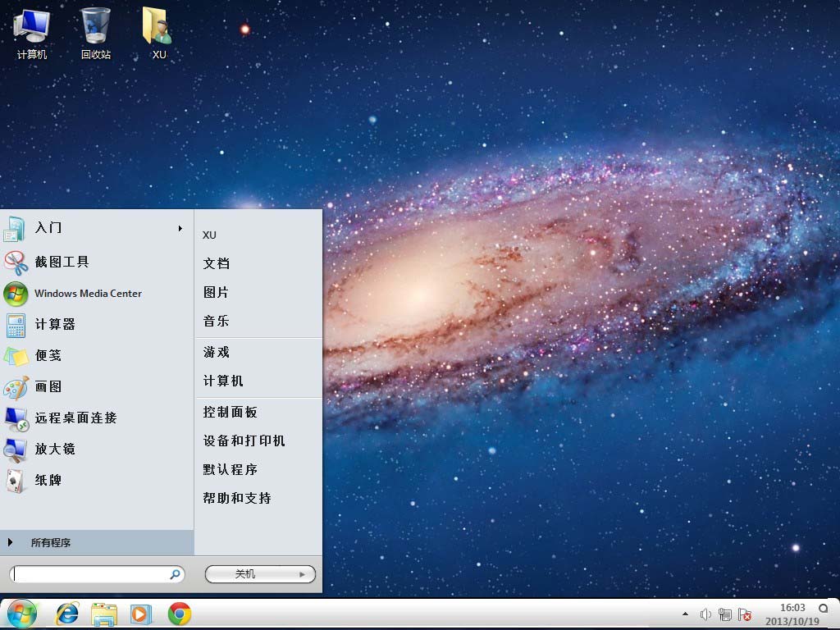Open 便笺 sticky notes
This screenshot has width=840, height=630.
tap(48, 356)
